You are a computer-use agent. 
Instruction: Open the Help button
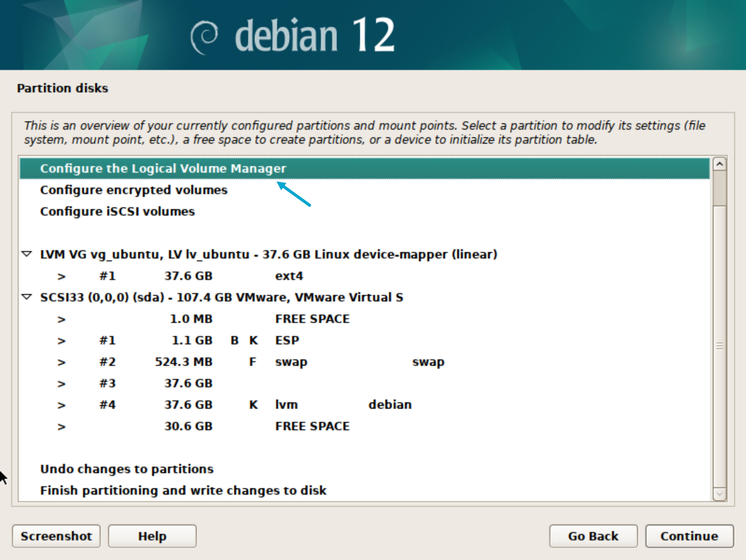pyautogui.click(x=152, y=536)
